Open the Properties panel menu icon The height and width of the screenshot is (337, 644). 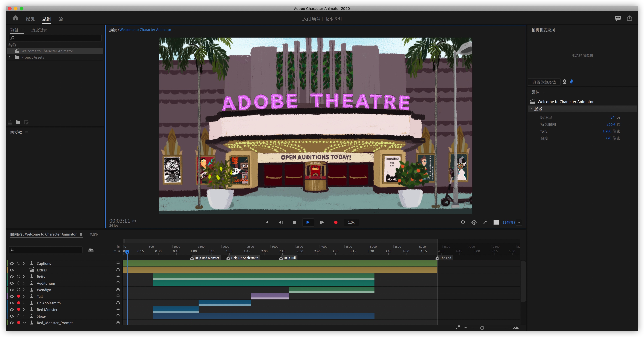(x=544, y=92)
